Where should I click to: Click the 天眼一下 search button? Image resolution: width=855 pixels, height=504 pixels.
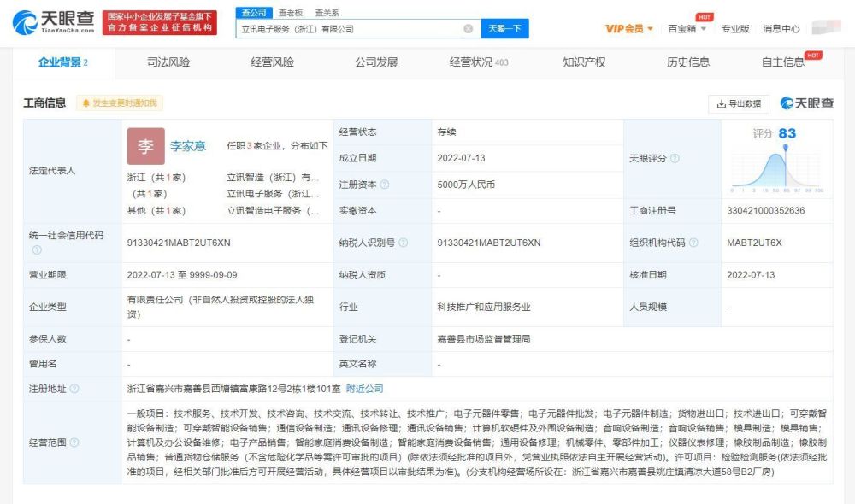[504, 29]
